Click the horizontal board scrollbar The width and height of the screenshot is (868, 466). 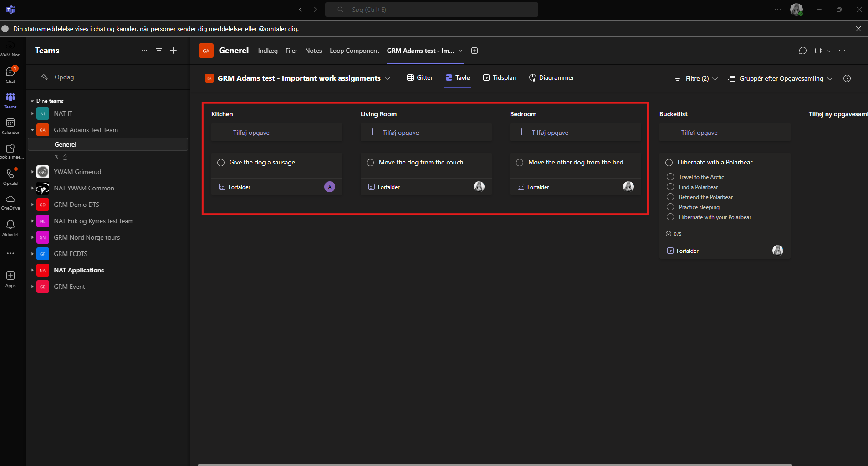[495, 464]
